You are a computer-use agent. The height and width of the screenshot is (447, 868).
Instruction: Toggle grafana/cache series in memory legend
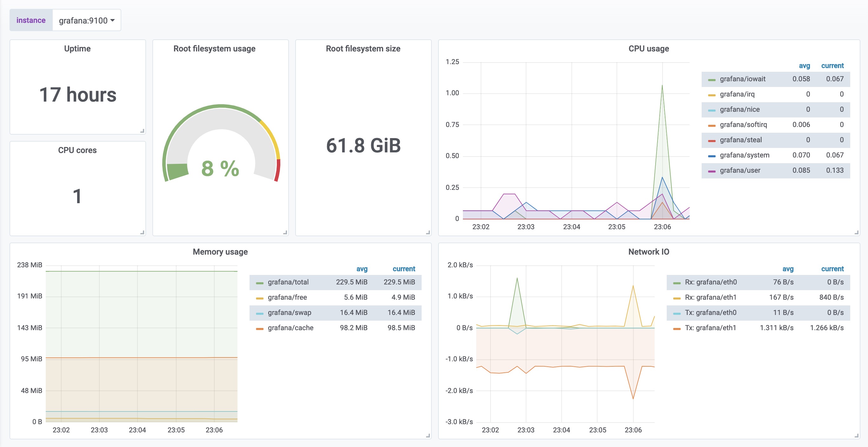click(290, 328)
